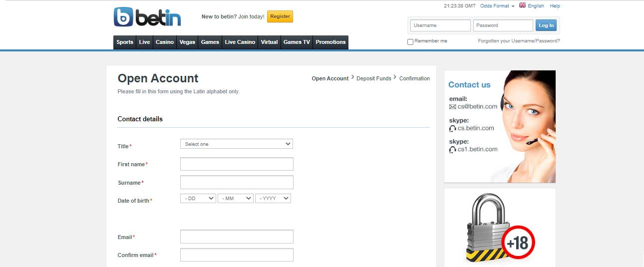
Task: Open the Odds Format dropdown
Action: [497, 6]
